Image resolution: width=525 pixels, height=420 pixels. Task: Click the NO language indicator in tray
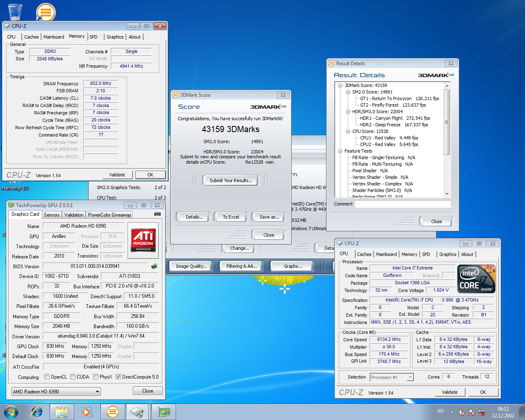pos(441,411)
